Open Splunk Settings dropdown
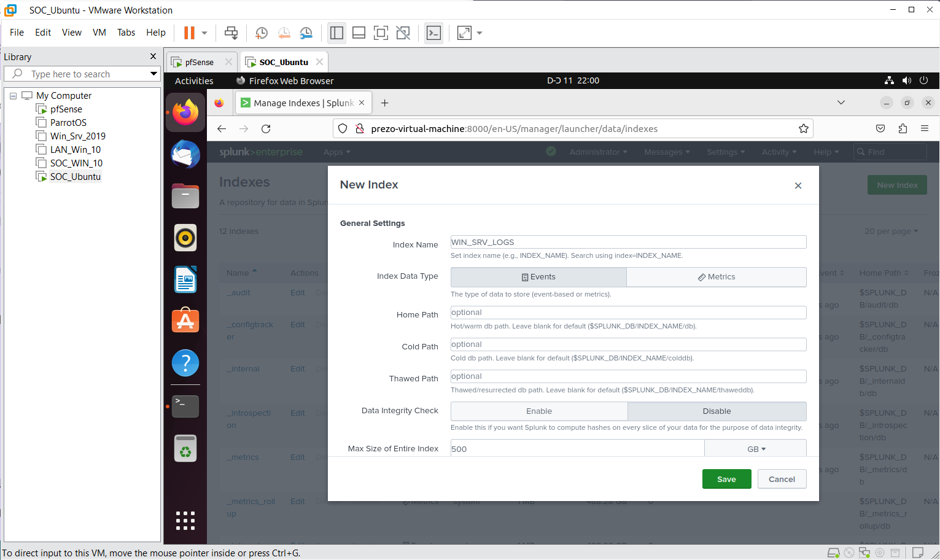This screenshot has width=940, height=560. point(725,152)
